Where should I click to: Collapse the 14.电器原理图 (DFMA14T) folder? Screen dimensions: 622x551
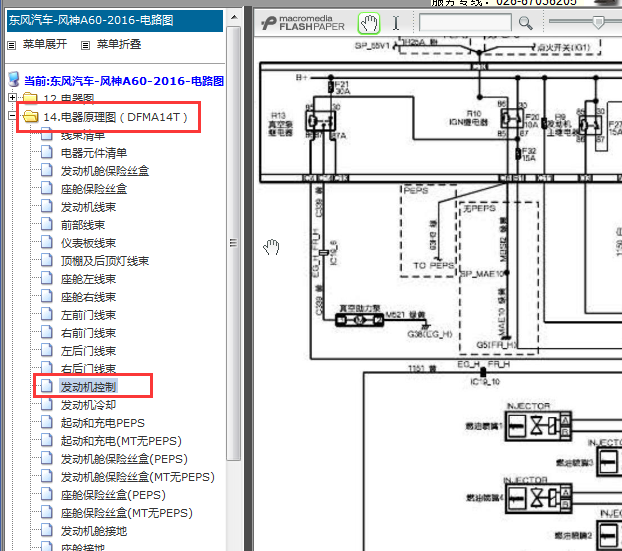(12, 116)
